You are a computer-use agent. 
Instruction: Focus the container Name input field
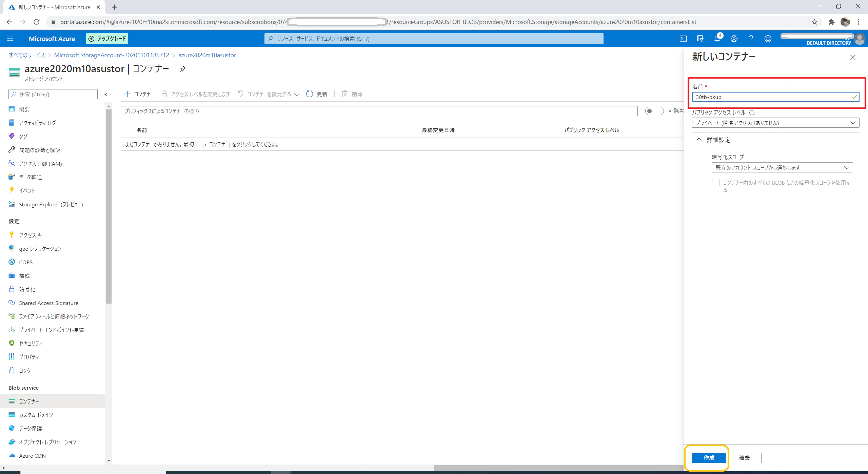click(775, 97)
